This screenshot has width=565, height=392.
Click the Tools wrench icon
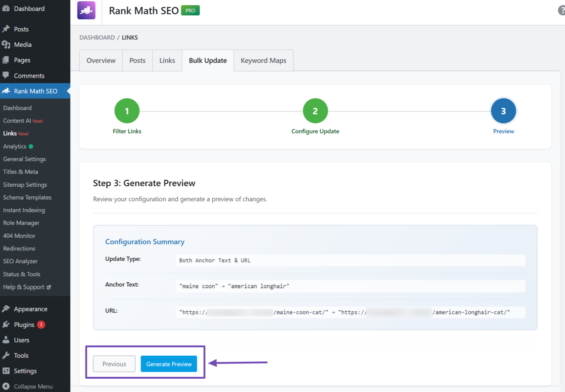pyautogui.click(x=6, y=355)
